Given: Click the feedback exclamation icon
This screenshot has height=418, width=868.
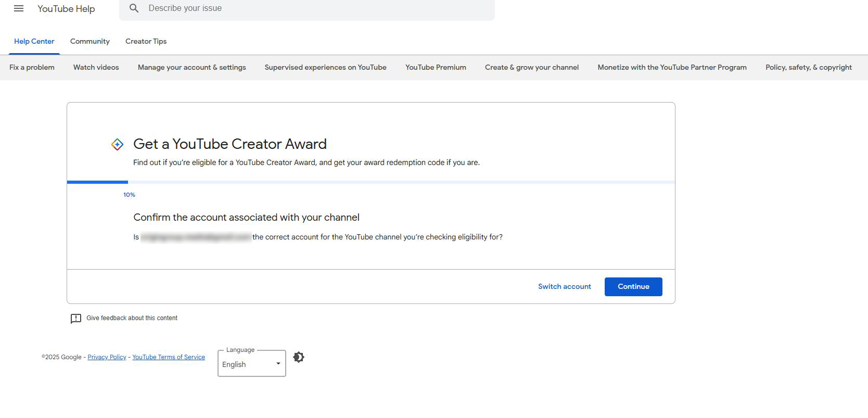Looking at the screenshot, I should coord(76,319).
